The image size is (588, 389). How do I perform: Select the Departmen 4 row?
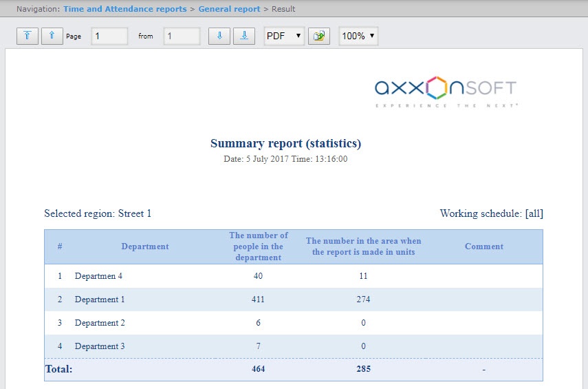click(98, 276)
